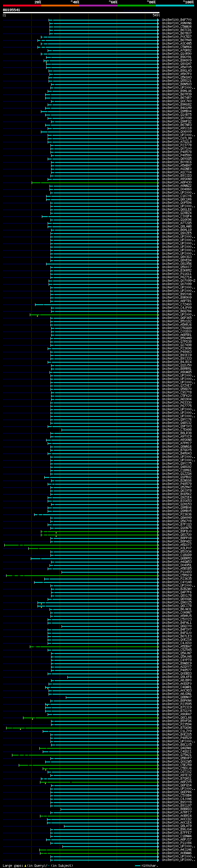Select hit label UniRef100_Q803G3
197x868 pixels.
(176, 257)
